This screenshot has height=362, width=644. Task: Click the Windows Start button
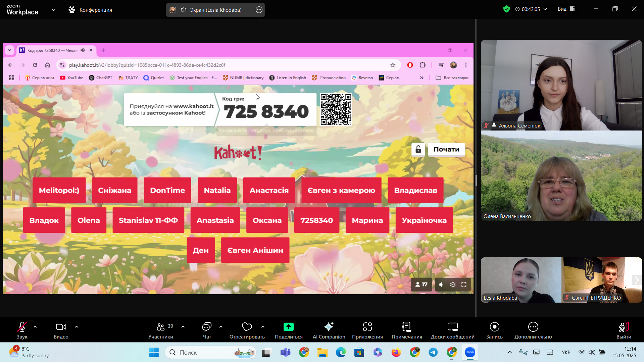pos(154,353)
